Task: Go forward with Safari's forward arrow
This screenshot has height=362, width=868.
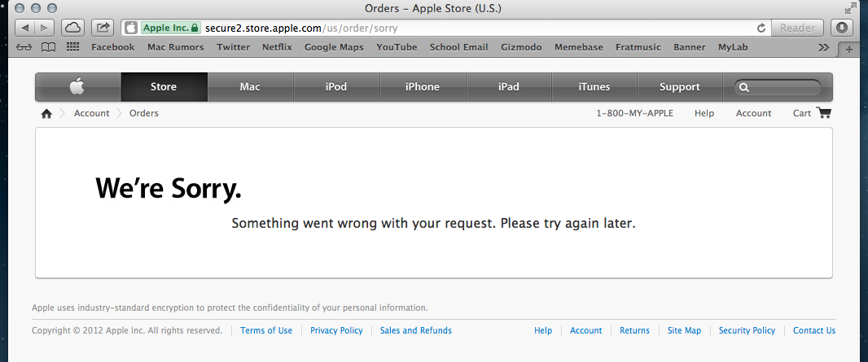Action: [x=44, y=28]
